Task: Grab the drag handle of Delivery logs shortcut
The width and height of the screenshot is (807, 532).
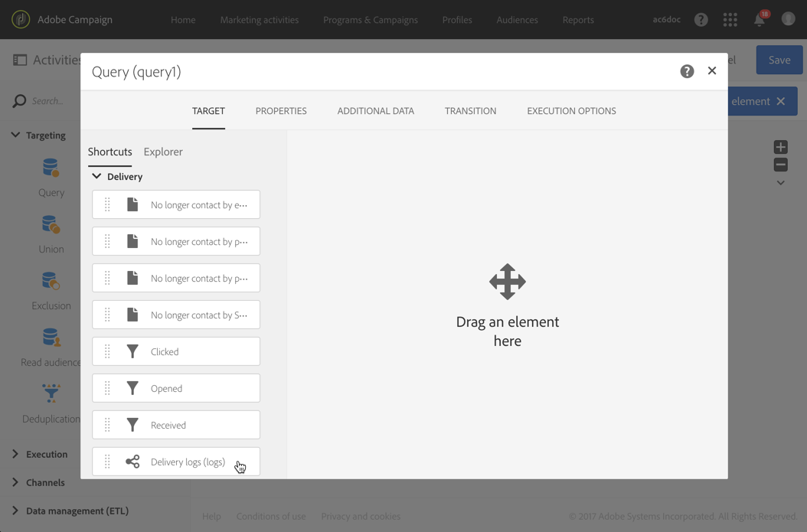Action: [107, 462]
